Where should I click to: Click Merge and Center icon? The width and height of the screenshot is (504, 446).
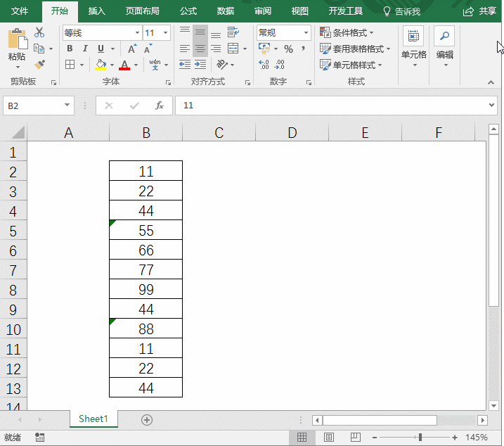[x=233, y=49]
